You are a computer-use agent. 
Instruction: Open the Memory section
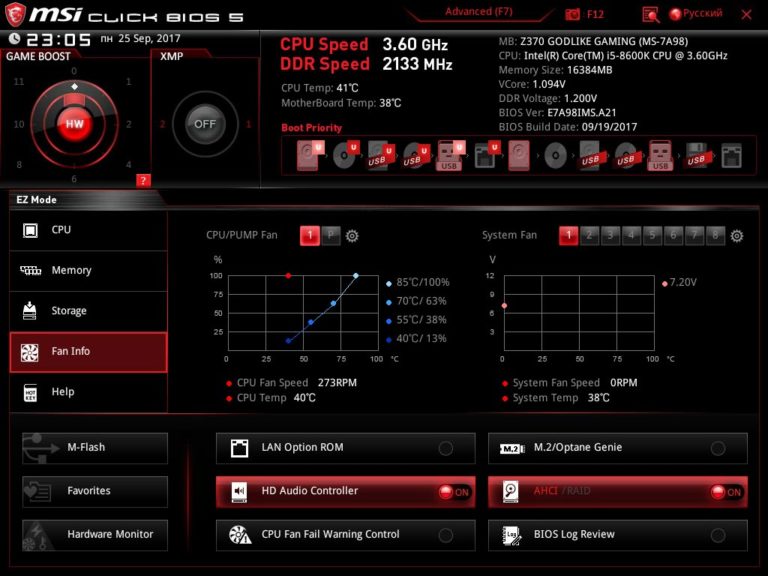point(89,270)
